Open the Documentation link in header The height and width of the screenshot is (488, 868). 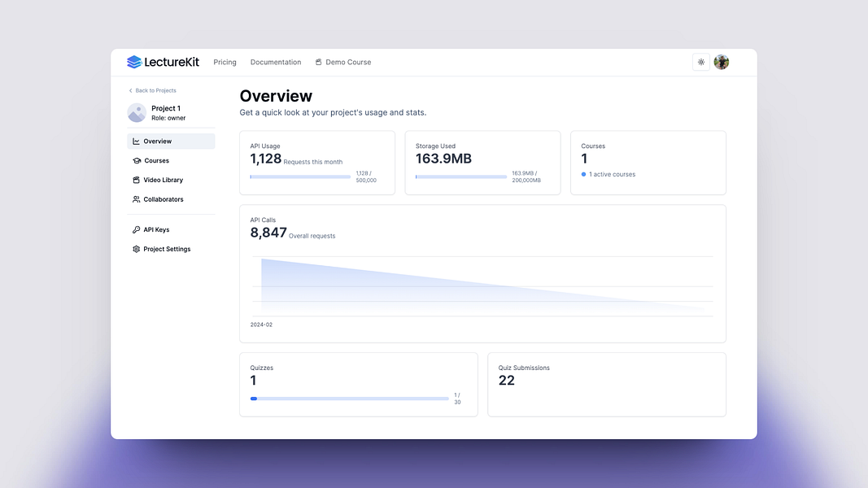point(276,62)
